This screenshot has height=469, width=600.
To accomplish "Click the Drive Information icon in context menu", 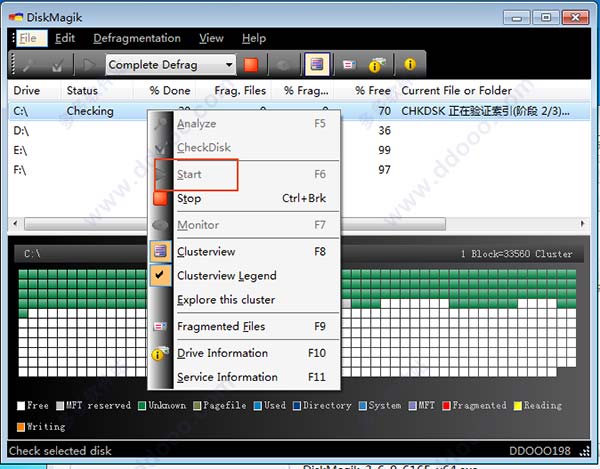I will pos(160,353).
